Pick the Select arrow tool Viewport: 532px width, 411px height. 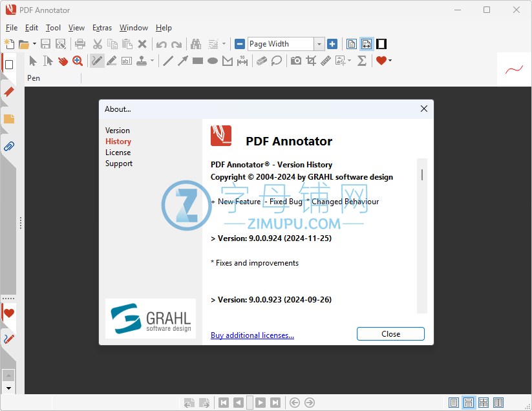click(x=33, y=61)
